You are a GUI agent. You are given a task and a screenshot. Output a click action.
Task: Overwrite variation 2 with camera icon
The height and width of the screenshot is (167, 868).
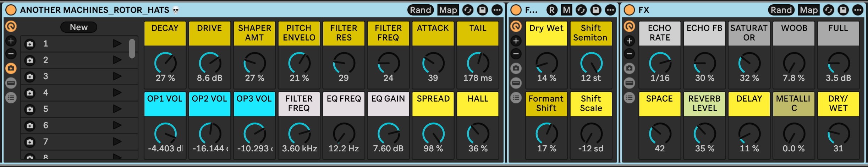[x=30, y=60]
